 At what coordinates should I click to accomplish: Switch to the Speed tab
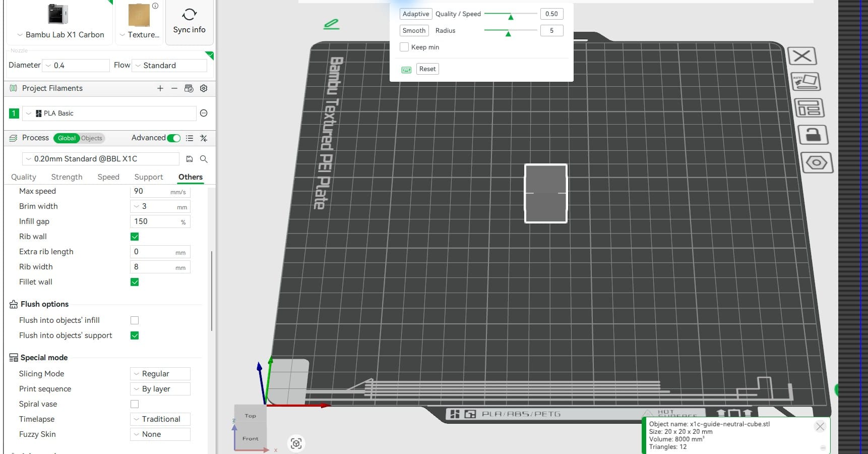click(x=108, y=177)
